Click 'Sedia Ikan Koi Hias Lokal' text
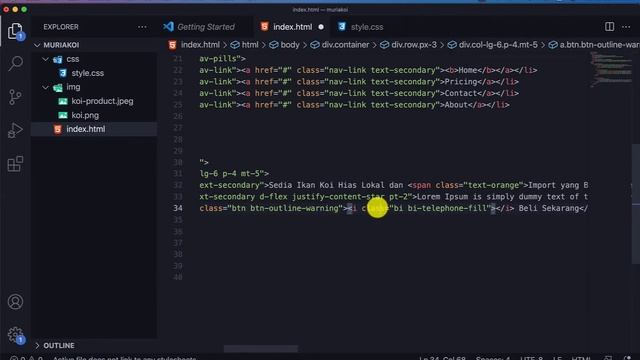Viewport: 640px width, 360px height. (x=327, y=185)
